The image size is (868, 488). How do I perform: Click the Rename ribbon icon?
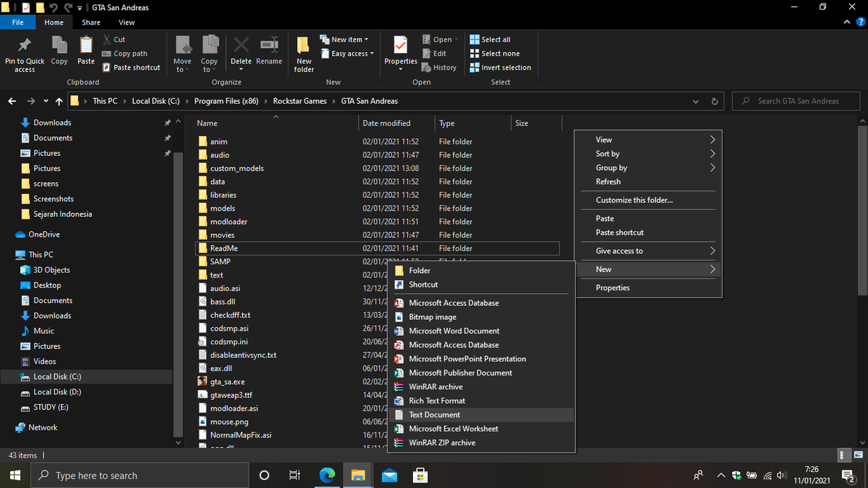click(269, 46)
